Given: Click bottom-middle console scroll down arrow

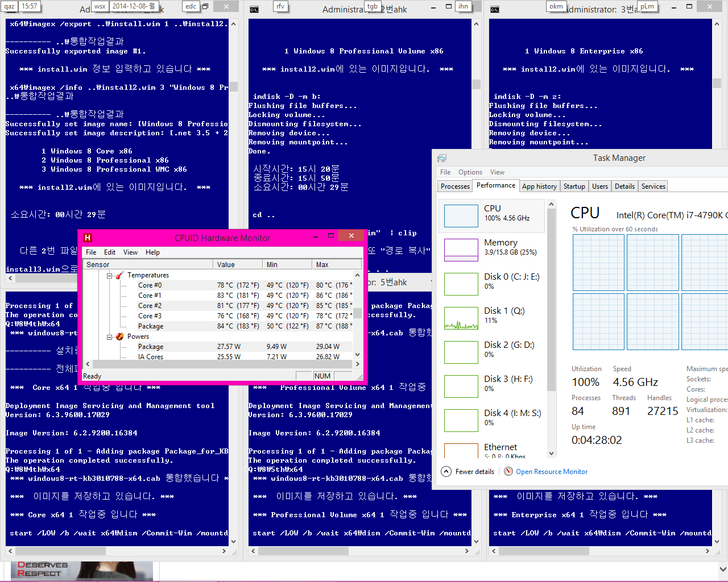Looking at the screenshot, I should click(476, 542).
